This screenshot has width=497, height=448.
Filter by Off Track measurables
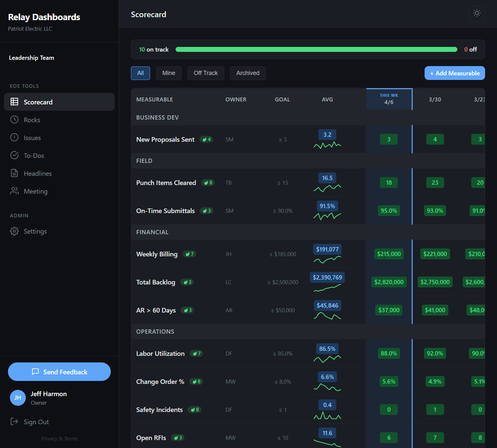(206, 73)
